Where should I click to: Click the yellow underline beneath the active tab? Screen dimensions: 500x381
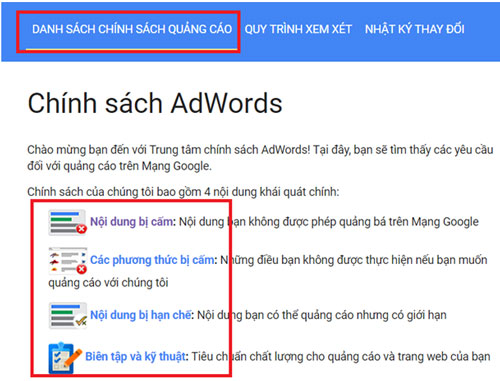tap(132, 49)
